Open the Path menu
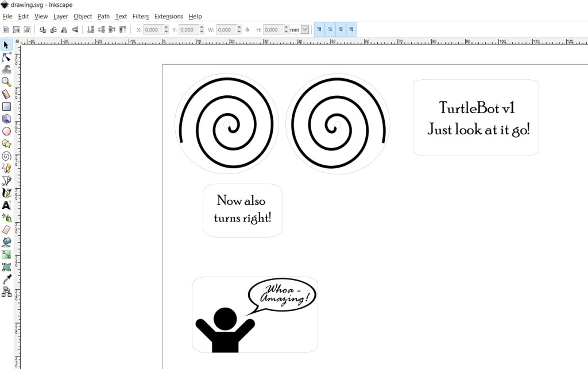Screen dimensions: 588x369 pyautogui.click(x=103, y=17)
